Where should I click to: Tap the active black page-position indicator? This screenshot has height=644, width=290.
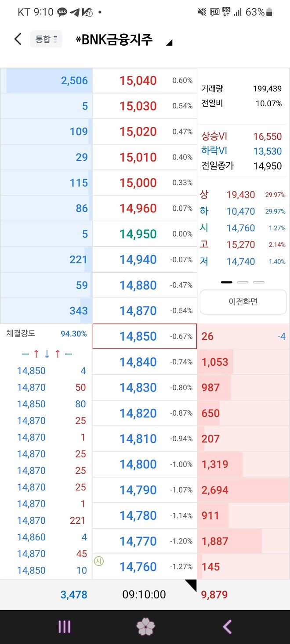226,282
